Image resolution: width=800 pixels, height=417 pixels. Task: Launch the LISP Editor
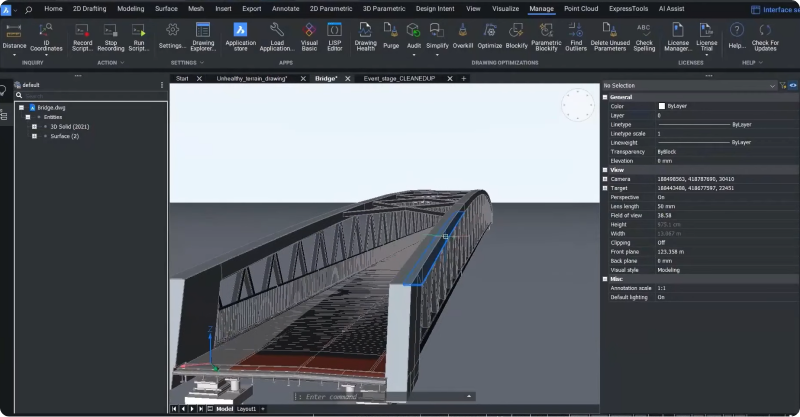[334, 31]
